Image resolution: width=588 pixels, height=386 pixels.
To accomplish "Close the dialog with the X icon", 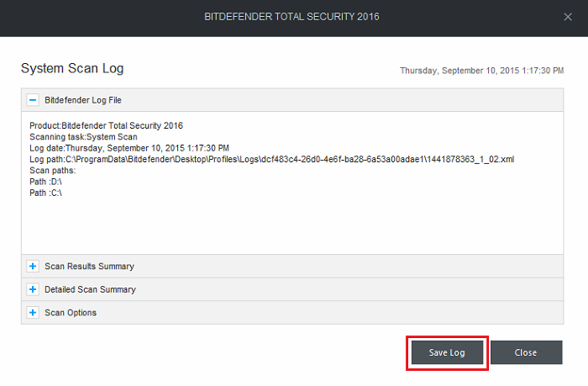I will (568, 17).
